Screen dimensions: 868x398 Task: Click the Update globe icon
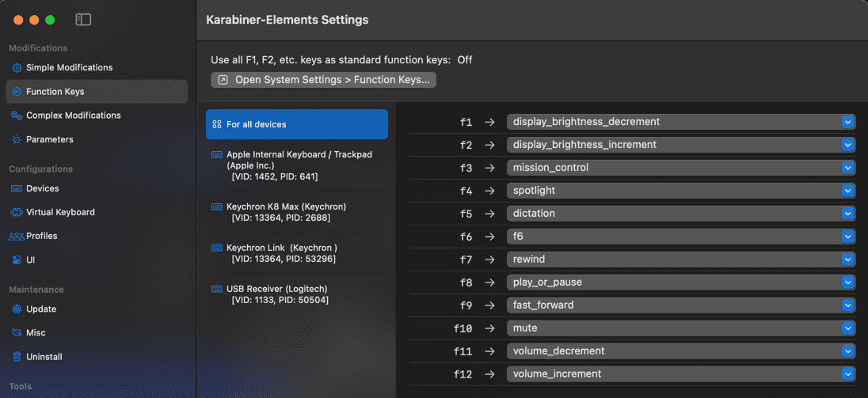point(17,309)
